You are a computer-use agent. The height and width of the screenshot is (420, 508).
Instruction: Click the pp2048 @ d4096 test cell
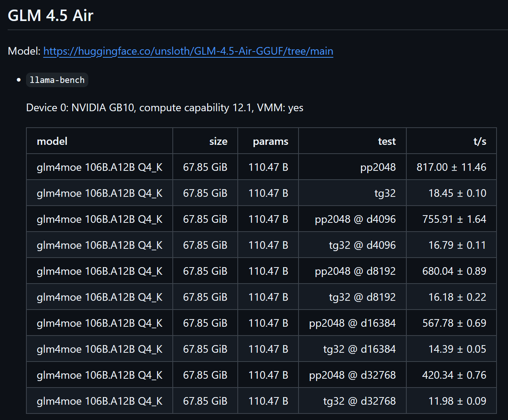tap(355, 219)
